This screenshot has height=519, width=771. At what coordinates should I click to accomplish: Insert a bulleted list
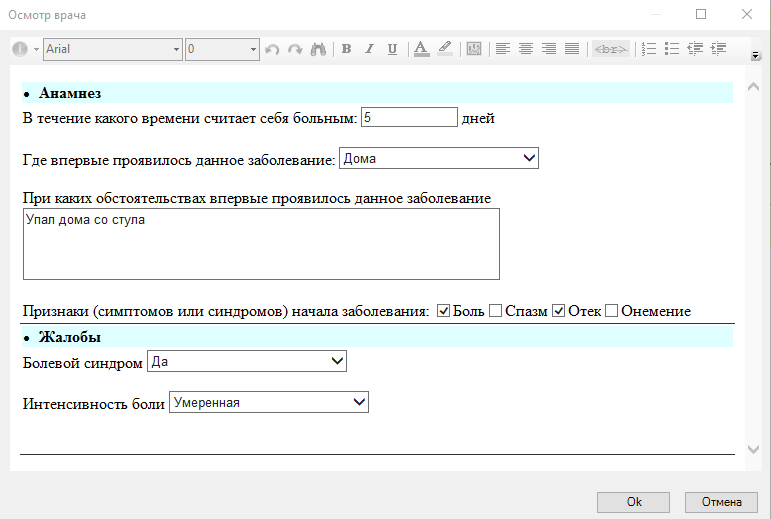[x=672, y=49]
